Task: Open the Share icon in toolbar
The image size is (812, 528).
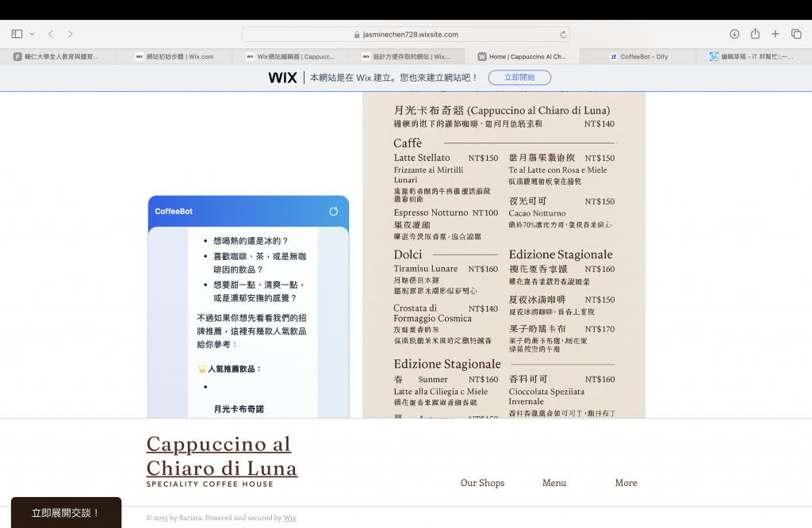Action: 755,33
